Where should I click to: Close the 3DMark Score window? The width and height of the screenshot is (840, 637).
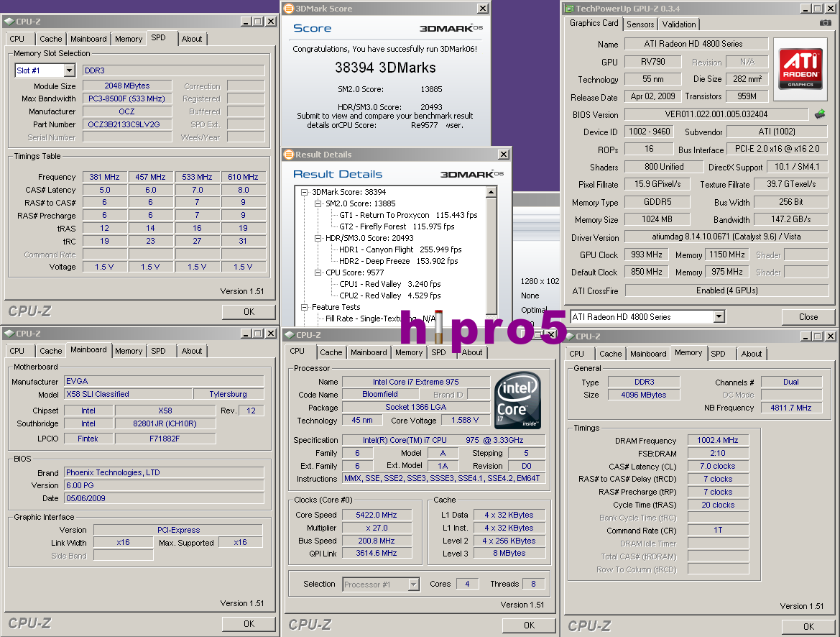pos(483,9)
